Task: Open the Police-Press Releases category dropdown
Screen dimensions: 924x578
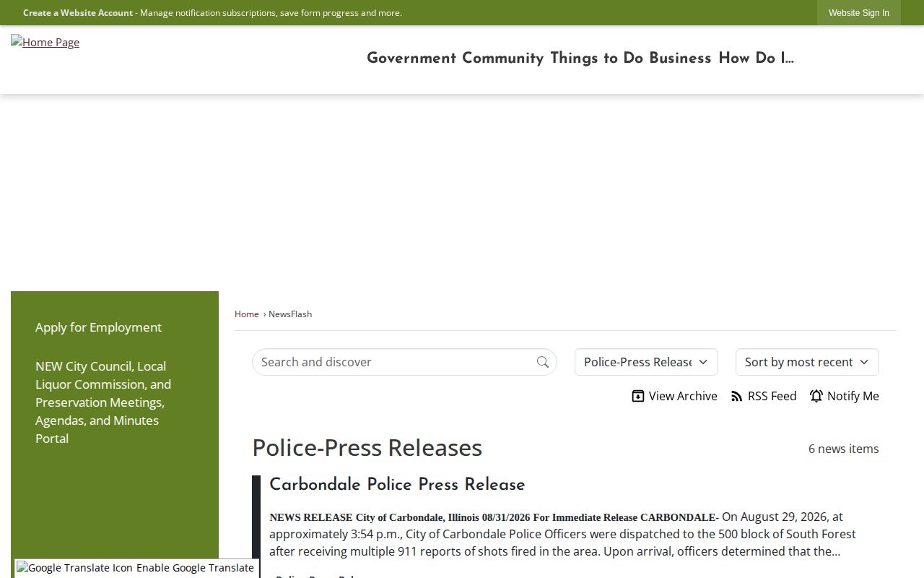Action: [646, 362]
